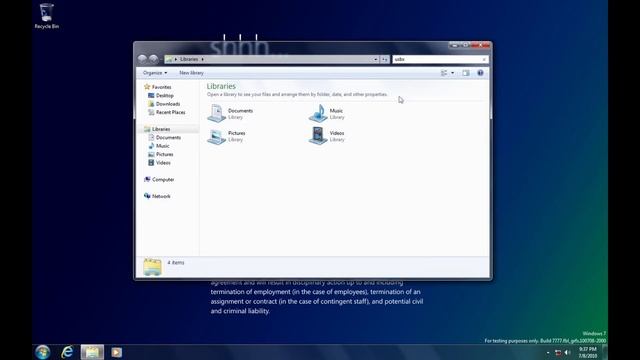Viewport: 640px width, 360px height.
Task: Select Recent Places under Favorites
Action: [x=167, y=112]
